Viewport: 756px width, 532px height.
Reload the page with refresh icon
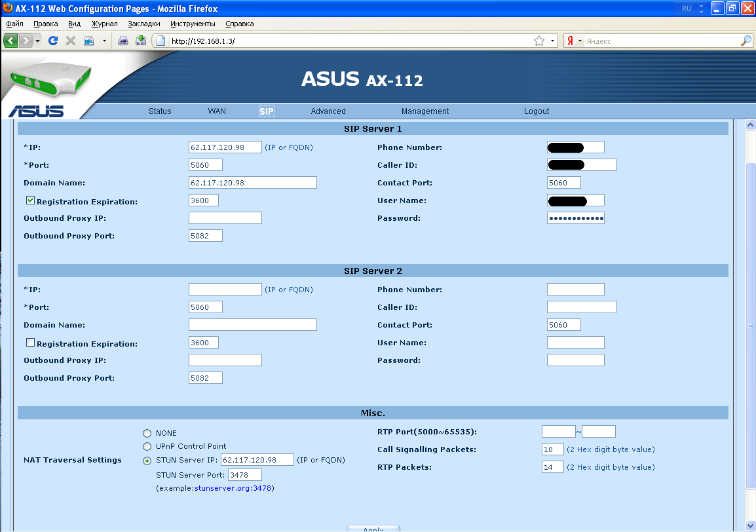coord(53,41)
